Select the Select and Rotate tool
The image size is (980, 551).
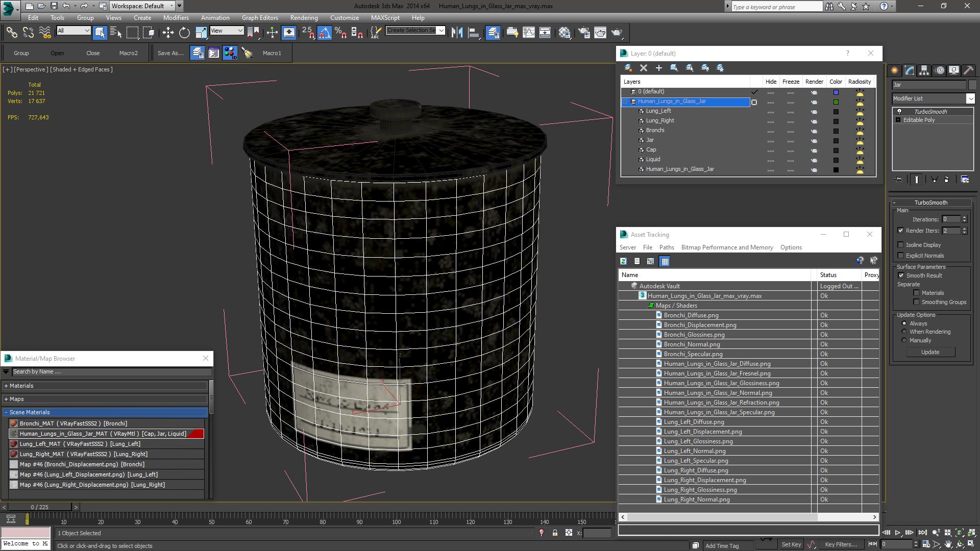(184, 33)
